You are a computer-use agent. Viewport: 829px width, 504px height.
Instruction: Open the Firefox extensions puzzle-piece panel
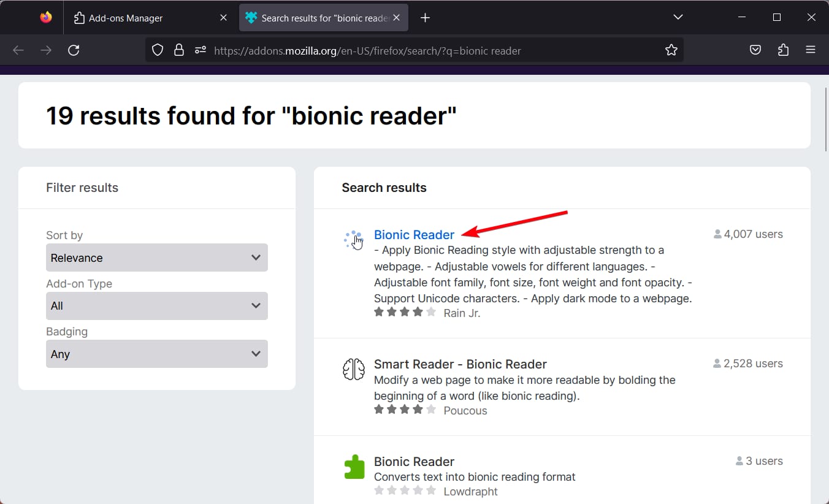[x=783, y=50]
